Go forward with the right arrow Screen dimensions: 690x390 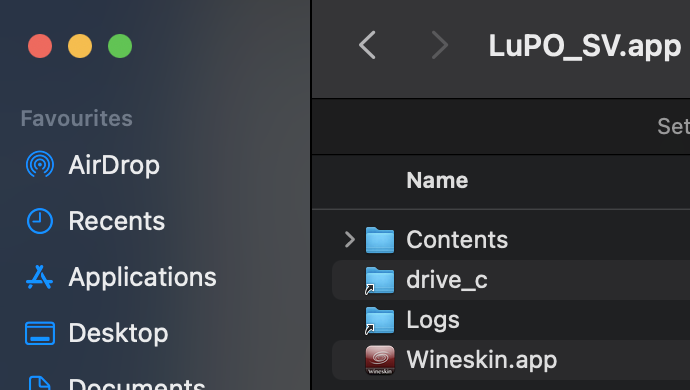(x=440, y=45)
